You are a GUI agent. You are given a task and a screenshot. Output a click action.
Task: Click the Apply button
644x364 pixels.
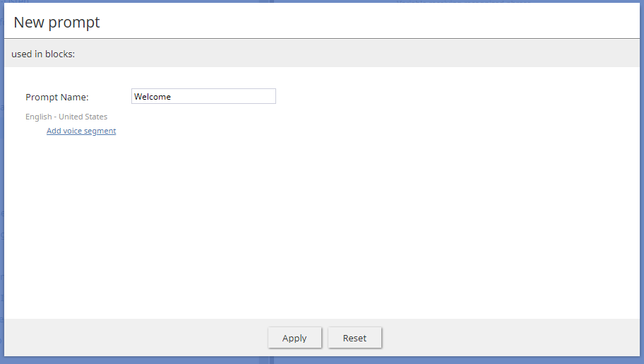click(294, 338)
